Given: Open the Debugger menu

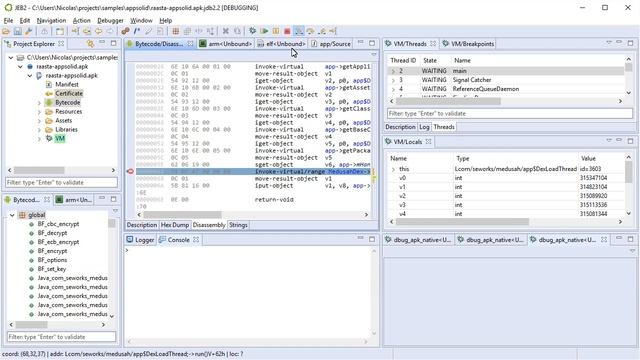Looking at the screenshot, I should click(x=110, y=20).
